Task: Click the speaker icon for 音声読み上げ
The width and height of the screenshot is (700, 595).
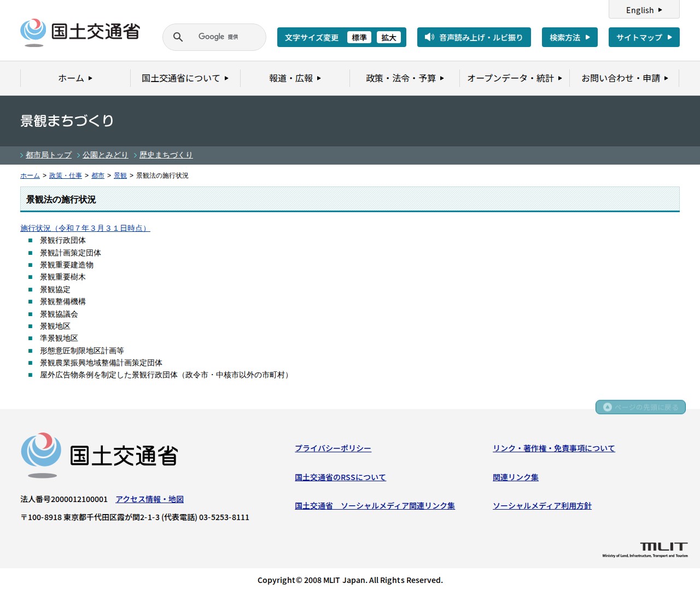Action: click(x=429, y=37)
